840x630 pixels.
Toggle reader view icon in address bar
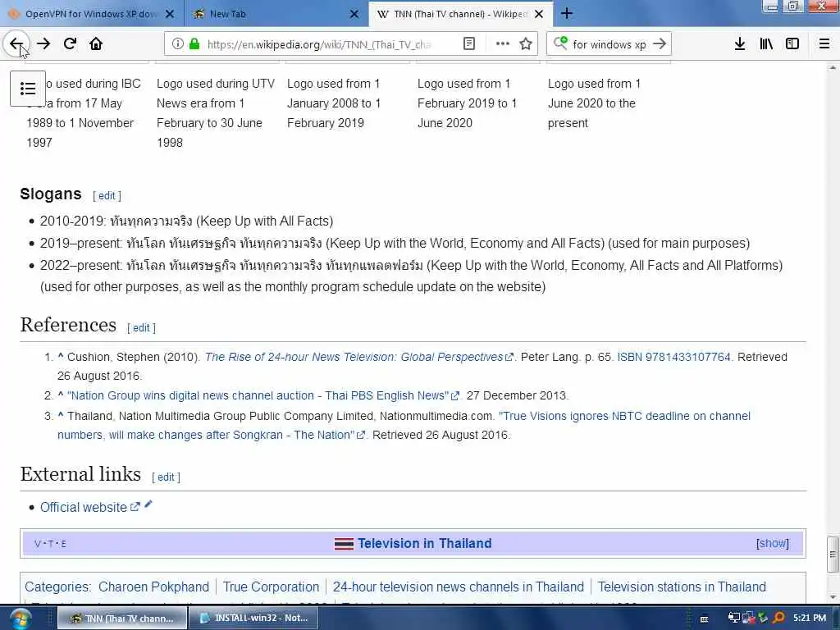coord(468,44)
